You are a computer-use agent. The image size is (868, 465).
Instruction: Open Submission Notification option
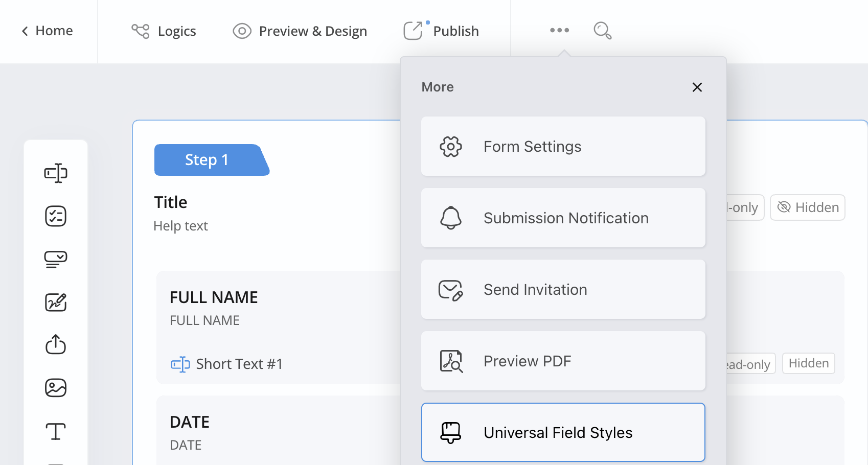[x=563, y=218]
